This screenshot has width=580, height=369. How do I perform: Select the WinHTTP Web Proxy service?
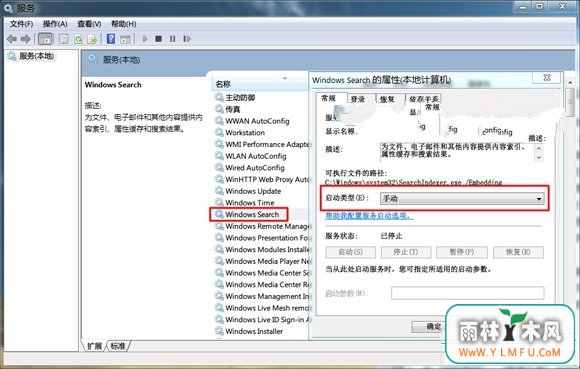(x=267, y=179)
